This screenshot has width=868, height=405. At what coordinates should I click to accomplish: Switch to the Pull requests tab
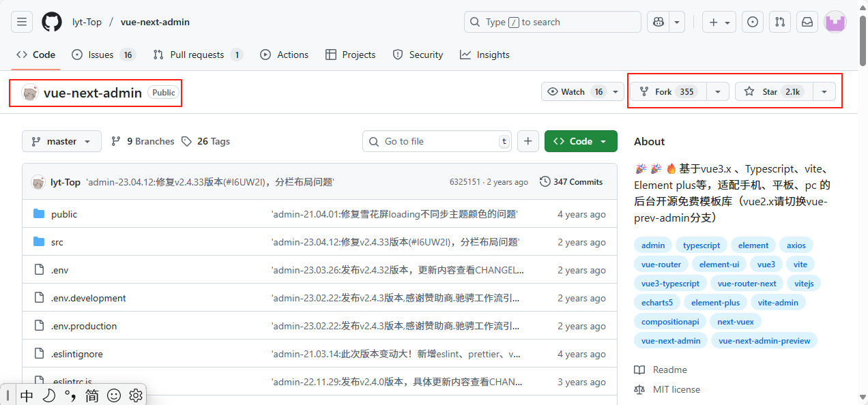click(198, 55)
